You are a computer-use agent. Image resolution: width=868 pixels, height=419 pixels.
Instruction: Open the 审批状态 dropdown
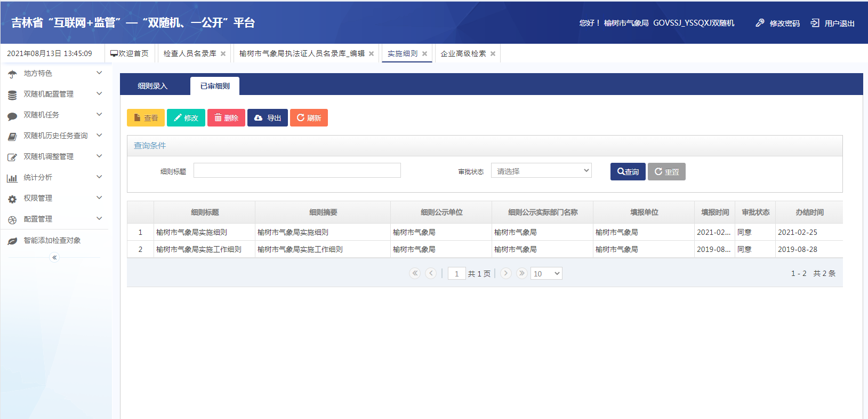541,171
